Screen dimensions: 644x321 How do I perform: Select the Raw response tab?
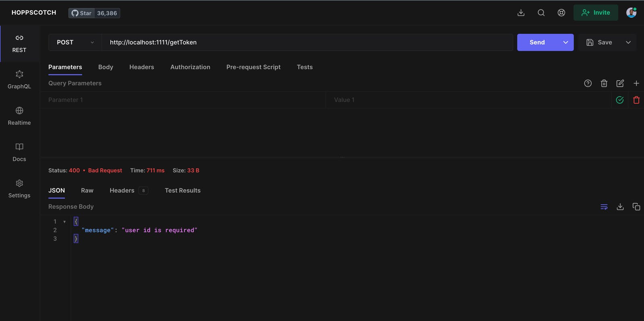point(87,191)
